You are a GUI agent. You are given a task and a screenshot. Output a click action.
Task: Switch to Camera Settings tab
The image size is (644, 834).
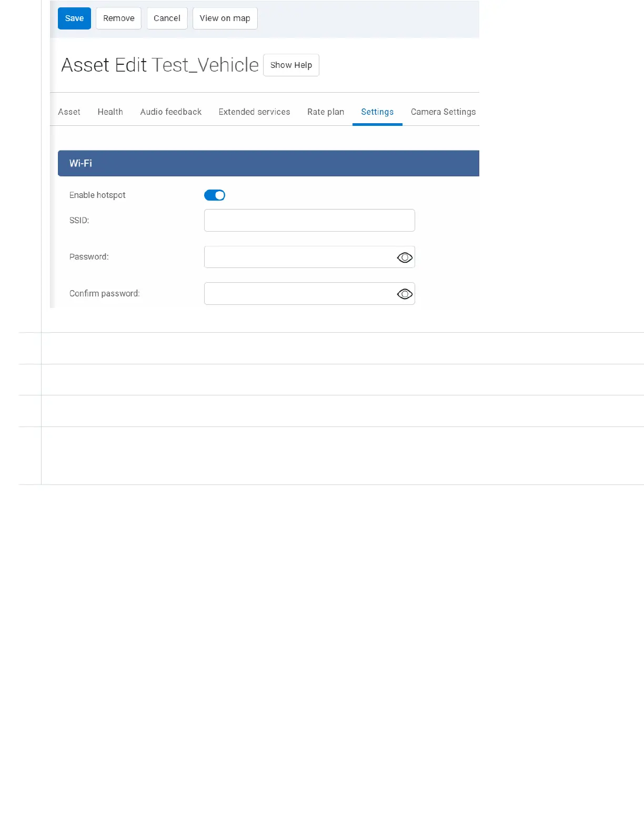[x=443, y=112]
